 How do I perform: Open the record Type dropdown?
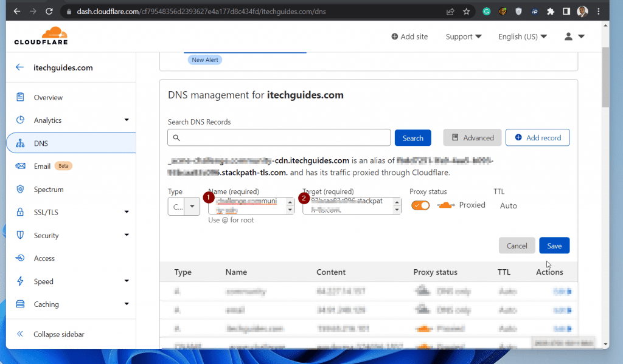[184, 207]
